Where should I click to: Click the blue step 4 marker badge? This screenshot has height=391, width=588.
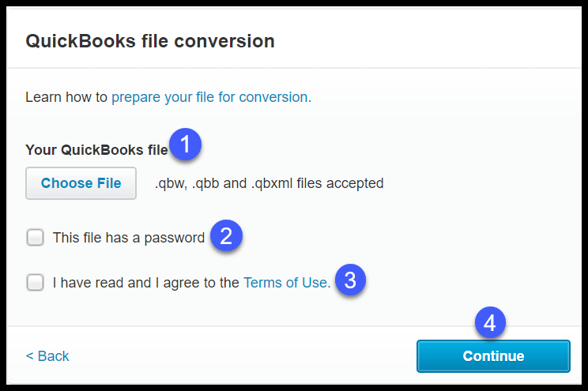pos(490,322)
